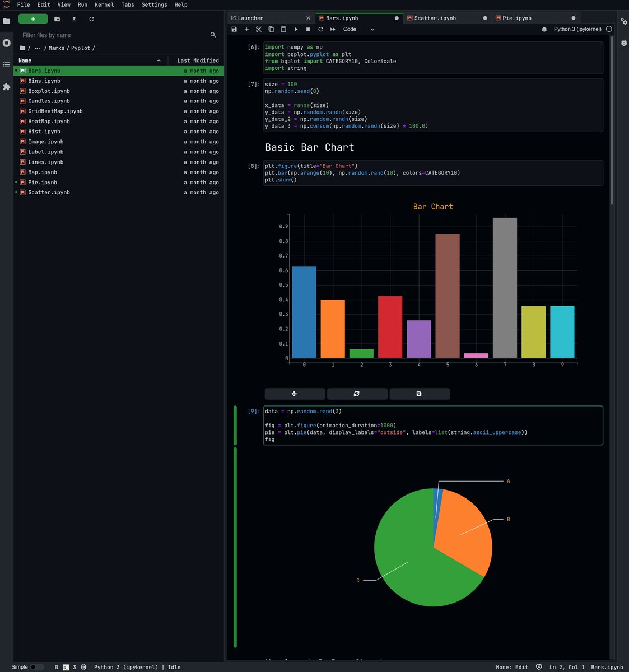Cut the selected notebook cells
629x672 pixels.
pyautogui.click(x=259, y=29)
